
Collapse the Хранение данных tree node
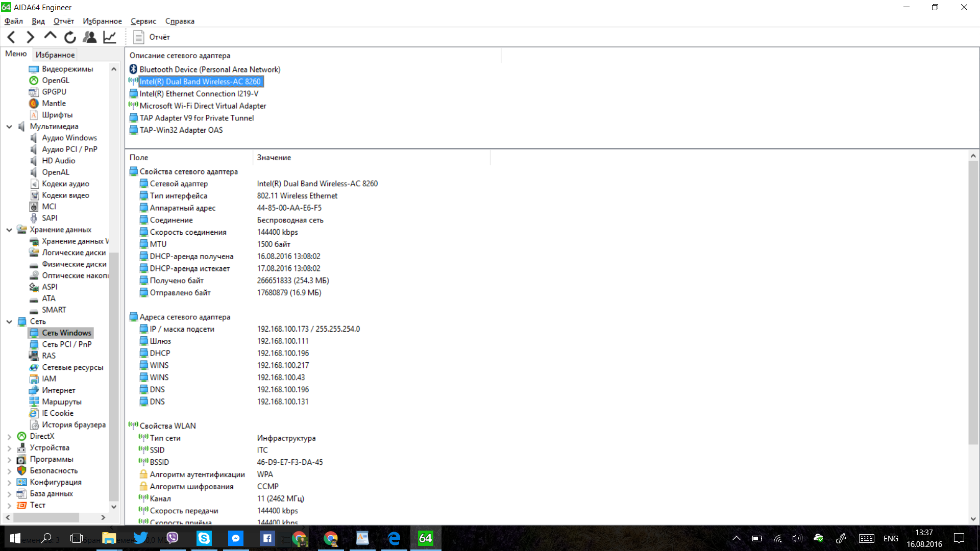[x=9, y=230]
